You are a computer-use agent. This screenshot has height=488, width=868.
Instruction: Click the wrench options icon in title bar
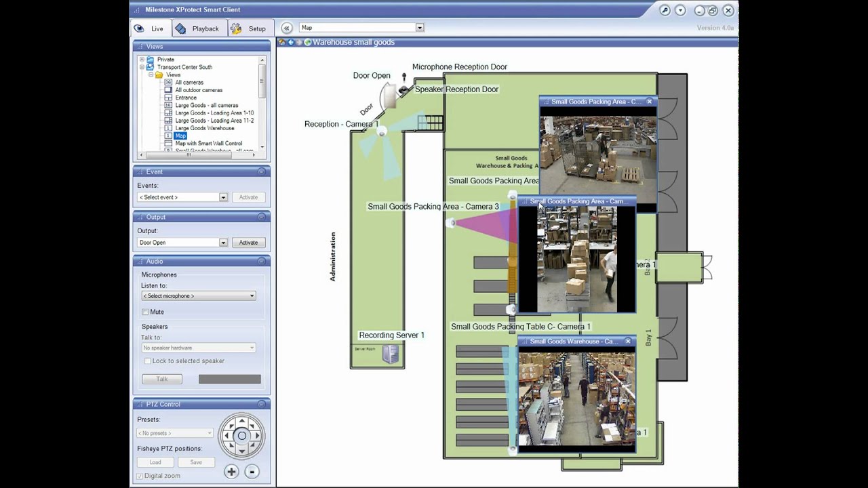(x=665, y=10)
